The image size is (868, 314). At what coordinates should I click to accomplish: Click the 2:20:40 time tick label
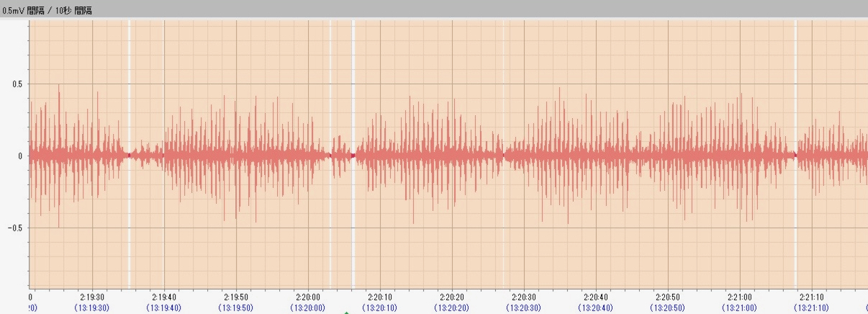pyautogui.click(x=596, y=297)
